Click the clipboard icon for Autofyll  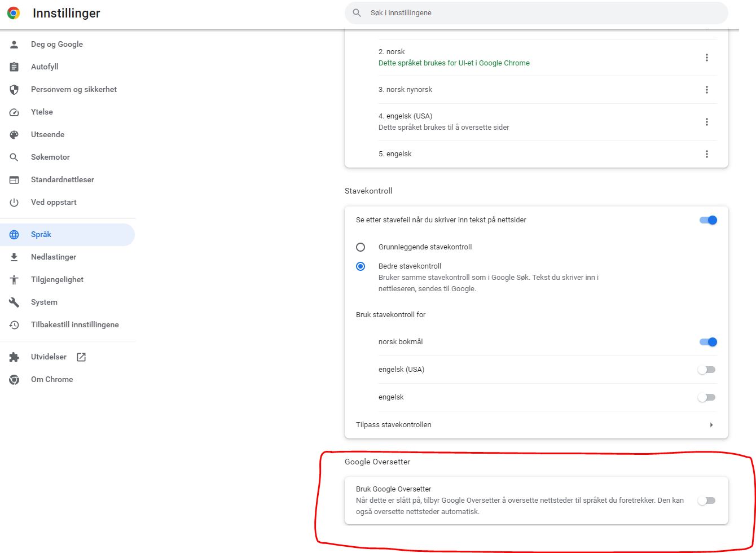click(14, 67)
